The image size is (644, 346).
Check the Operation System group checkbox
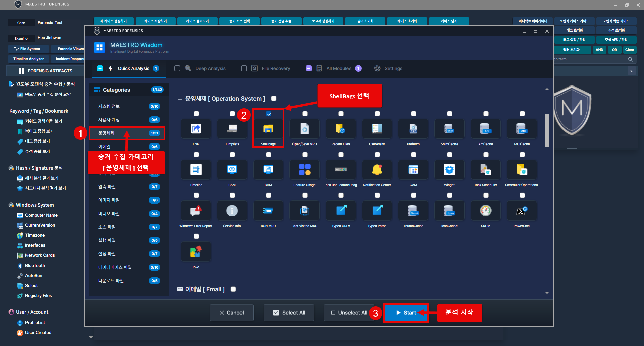coord(274,98)
